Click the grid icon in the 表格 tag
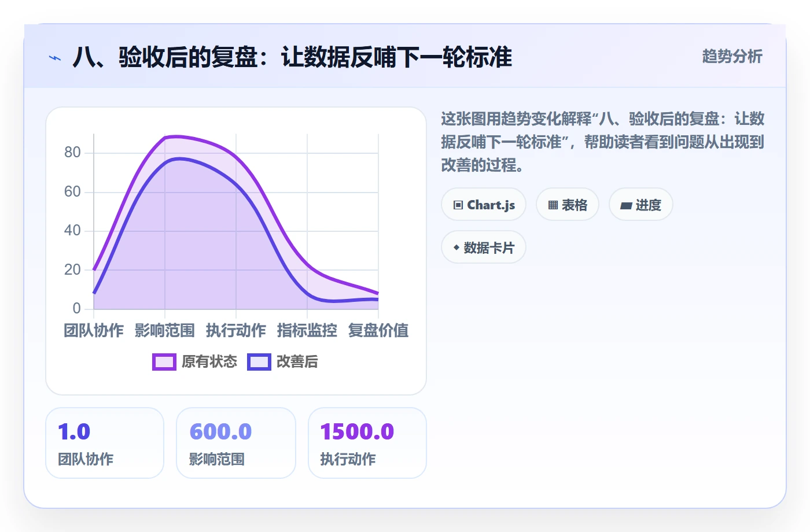810x532 pixels. pos(553,205)
